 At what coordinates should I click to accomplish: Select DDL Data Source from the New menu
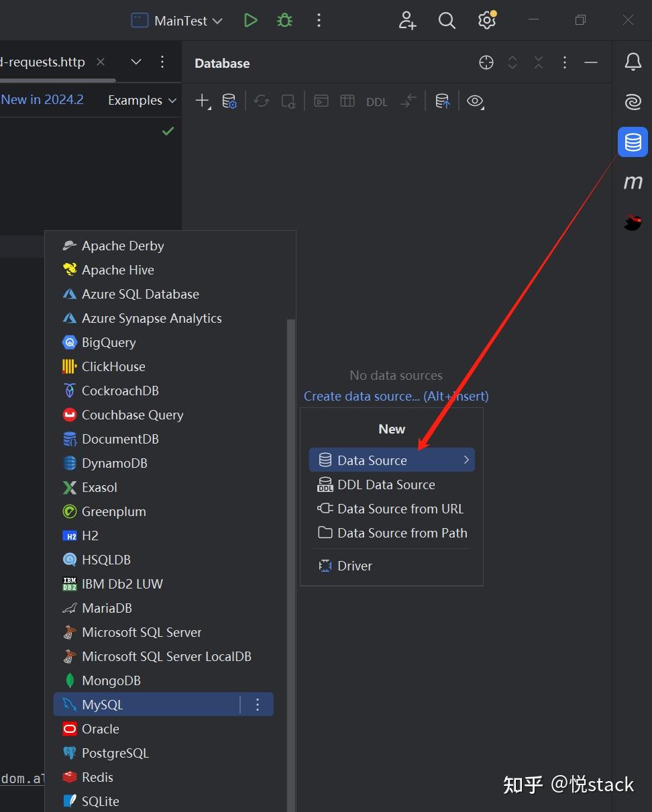(384, 484)
